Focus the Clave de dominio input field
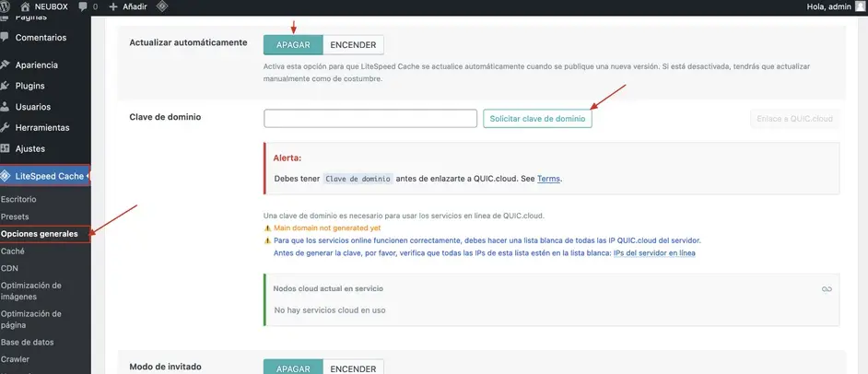Image resolution: width=868 pixels, height=374 pixels. tap(370, 119)
